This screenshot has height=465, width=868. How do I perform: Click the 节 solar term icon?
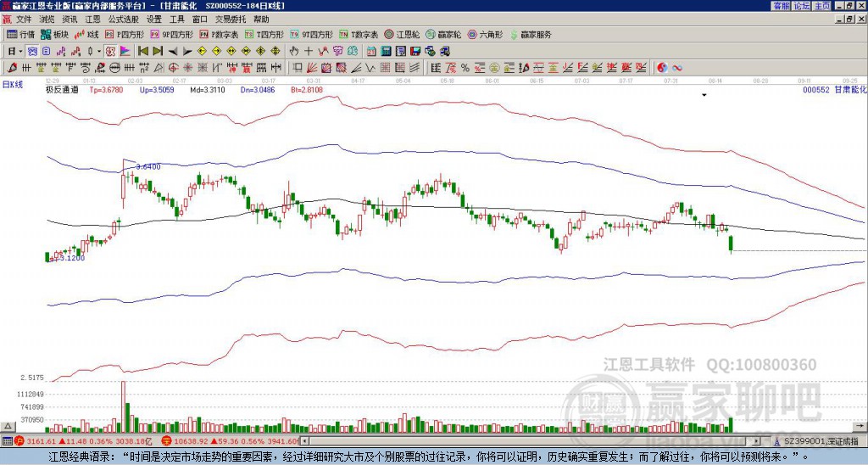[x=337, y=52]
